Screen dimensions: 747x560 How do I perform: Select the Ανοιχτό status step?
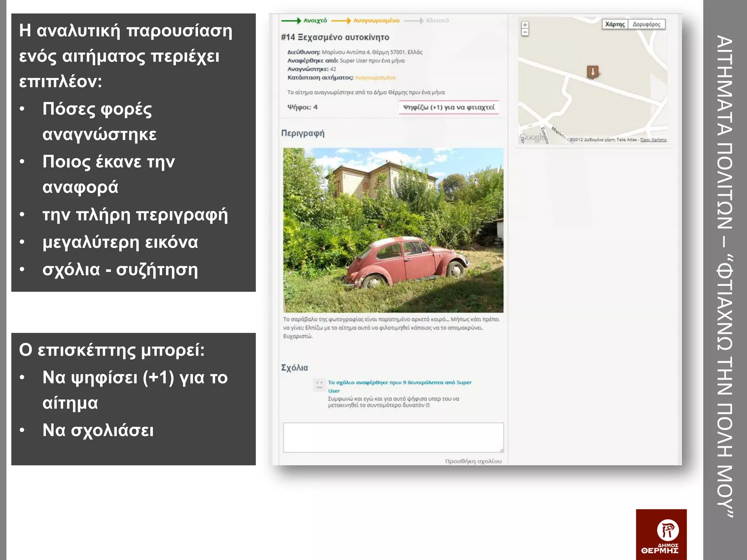315,21
